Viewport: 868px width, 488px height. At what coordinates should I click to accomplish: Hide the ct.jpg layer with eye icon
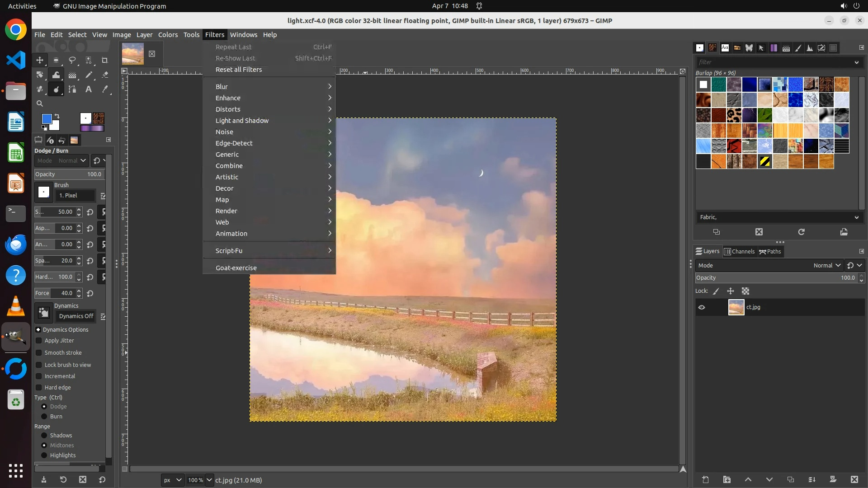click(702, 307)
